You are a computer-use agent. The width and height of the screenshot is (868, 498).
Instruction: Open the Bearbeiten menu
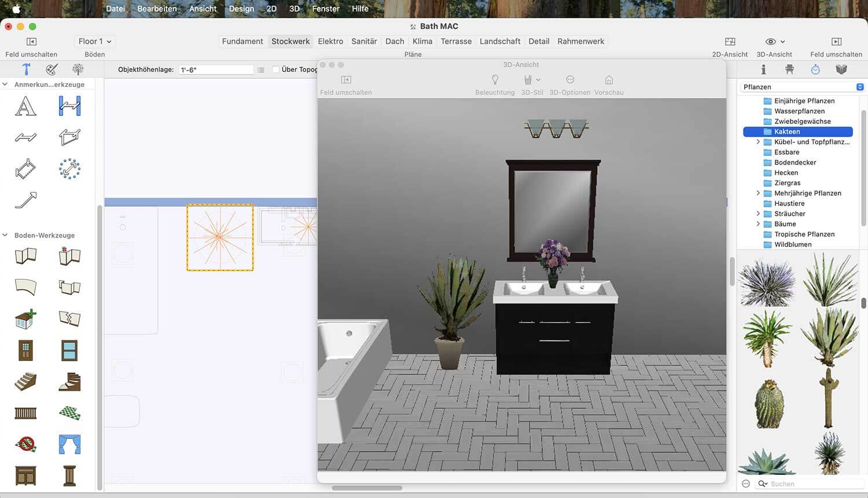(x=157, y=9)
